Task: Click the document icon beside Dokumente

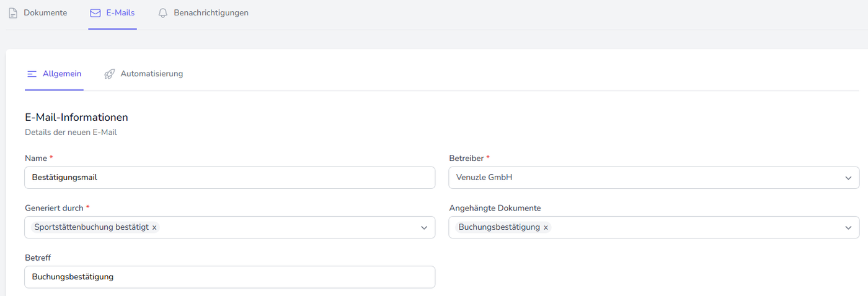Action: pos(13,13)
